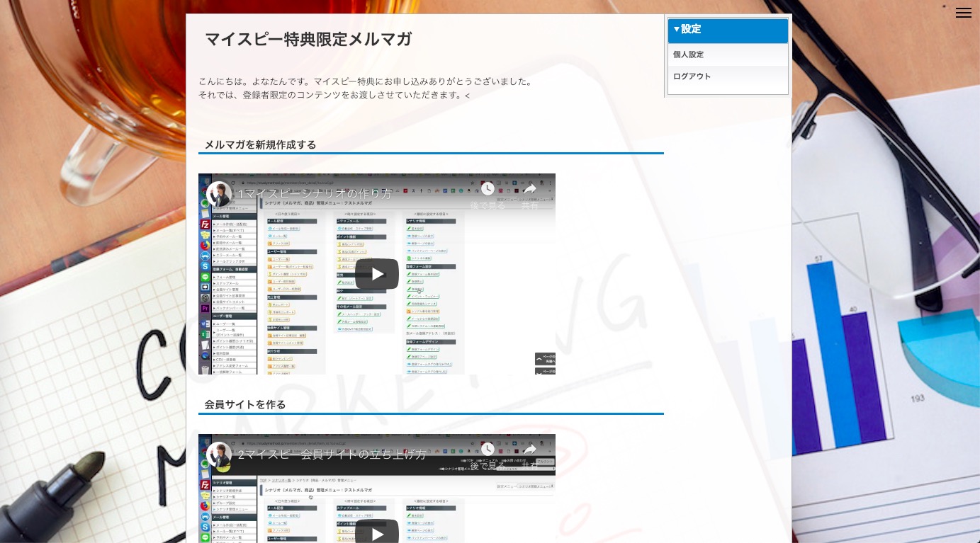Click the greeting line starting こんにちは。よなたんです
980x543 pixels.
click(x=366, y=81)
